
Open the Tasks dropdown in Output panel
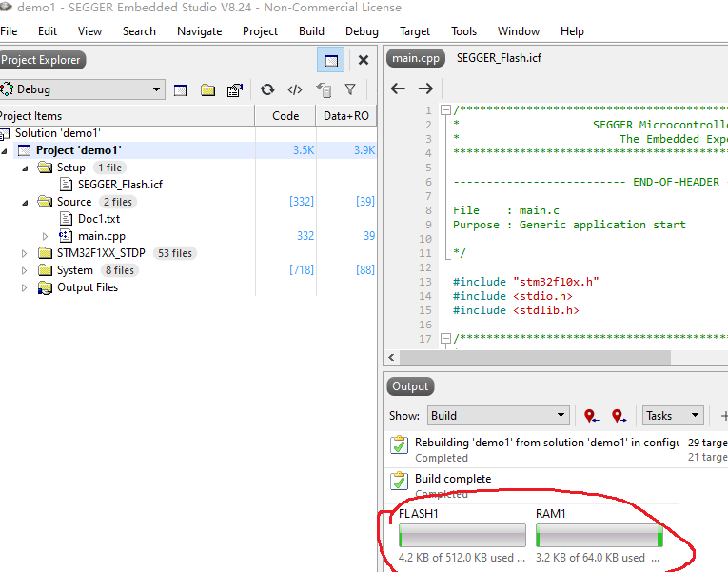(x=673, y=416)
